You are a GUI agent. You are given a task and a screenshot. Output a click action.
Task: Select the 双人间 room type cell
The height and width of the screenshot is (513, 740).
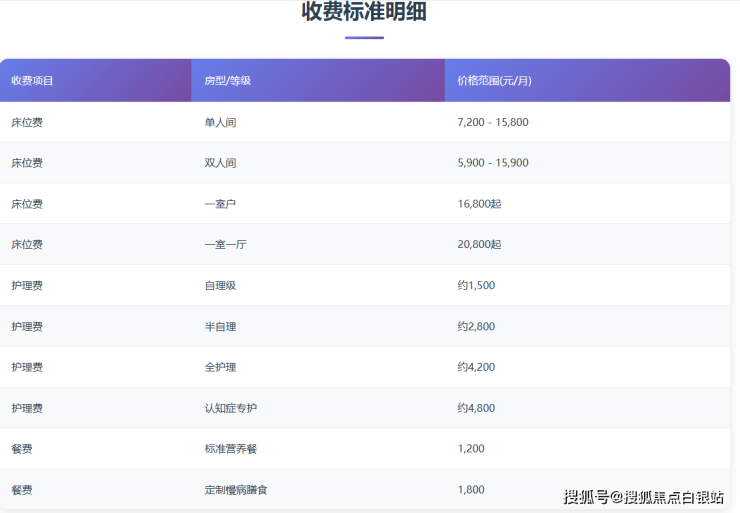pyautogui.click(x=220, y=163)
